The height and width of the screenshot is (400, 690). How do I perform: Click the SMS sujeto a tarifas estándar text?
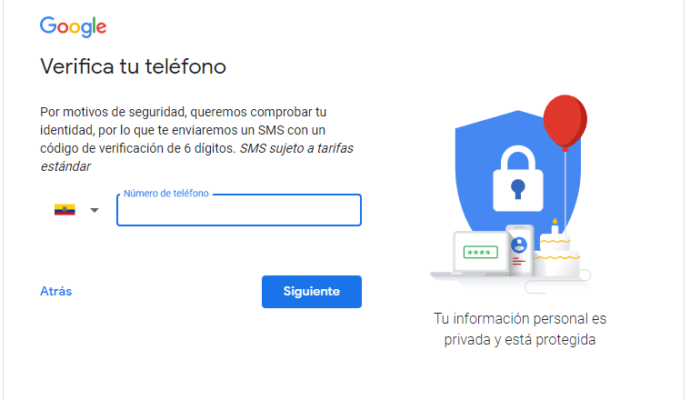tap(295, 148)
